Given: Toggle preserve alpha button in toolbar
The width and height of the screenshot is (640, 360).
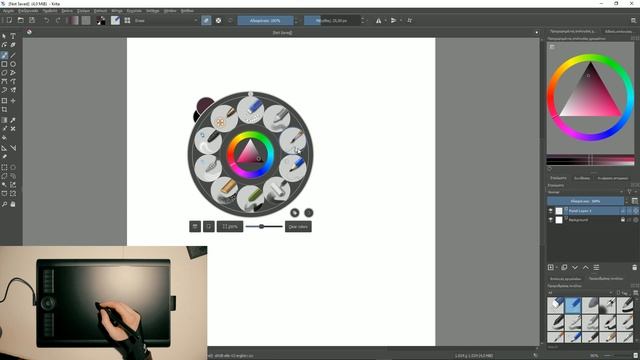Looking at the screenshot, I should [218, 20].
